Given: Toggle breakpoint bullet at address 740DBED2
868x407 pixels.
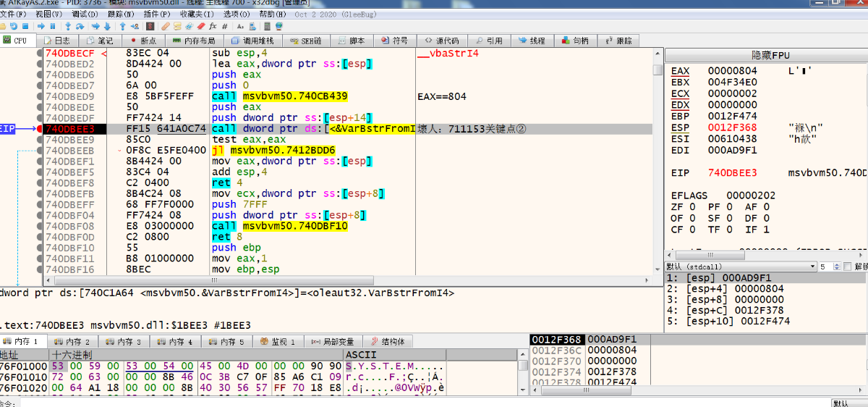Looking at the screenshot, I should point(40,64).
